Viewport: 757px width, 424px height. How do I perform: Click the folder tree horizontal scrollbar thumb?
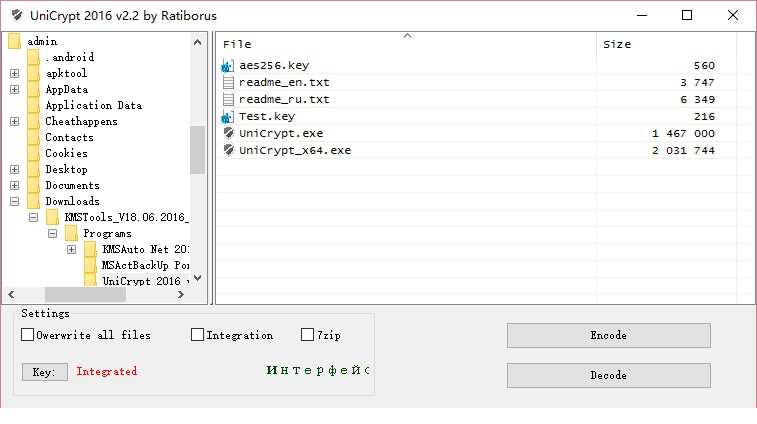click(x=85, y=294)
